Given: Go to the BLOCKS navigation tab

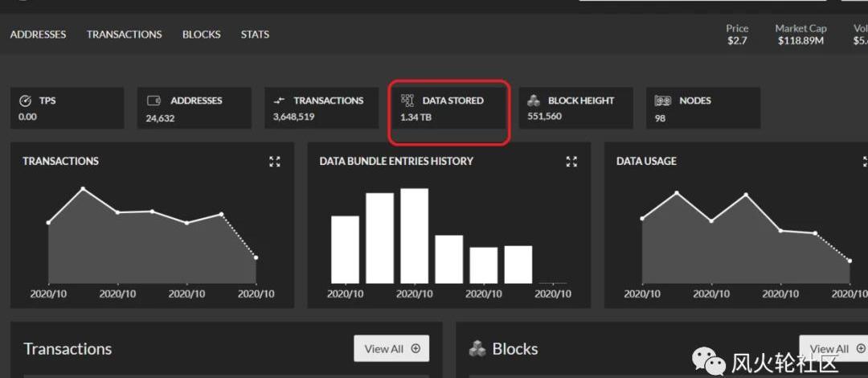Looking at the screenshot, I should click(x=201, y=35).
